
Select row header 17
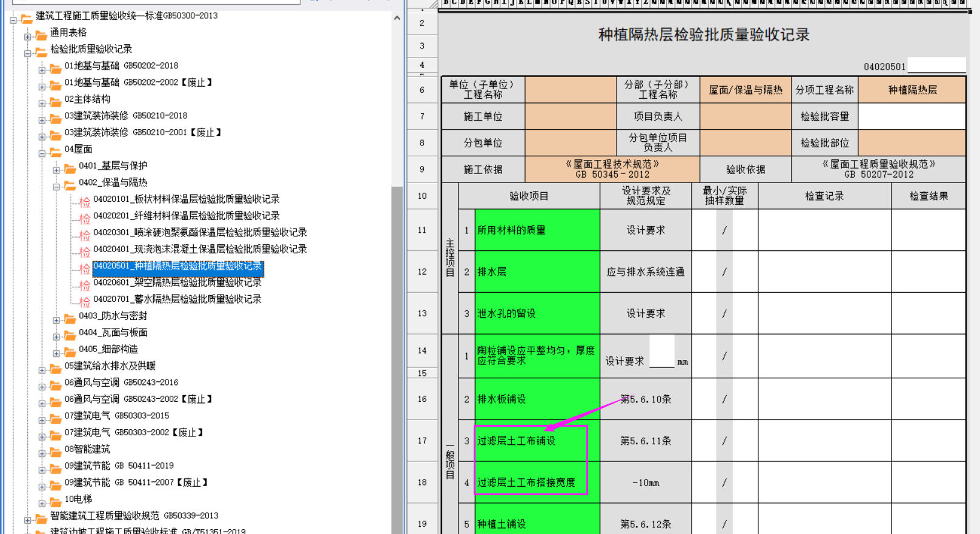tap(422, 441)
